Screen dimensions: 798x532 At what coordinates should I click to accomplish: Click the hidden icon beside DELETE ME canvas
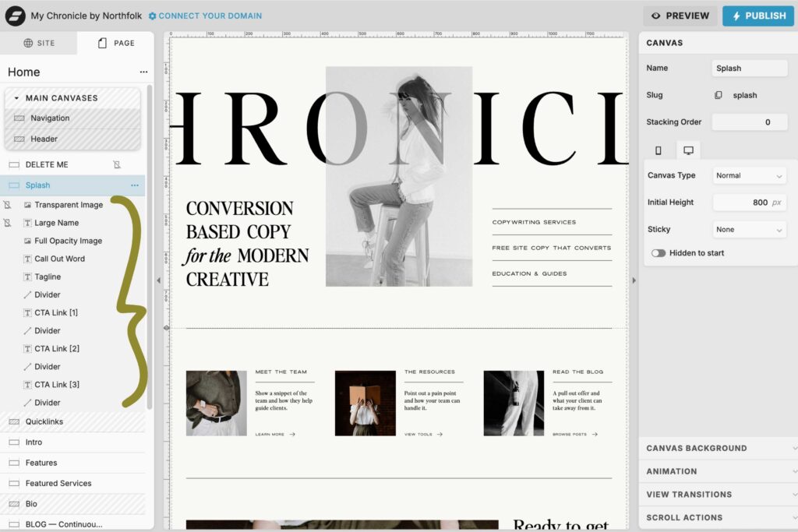point(118,164)
